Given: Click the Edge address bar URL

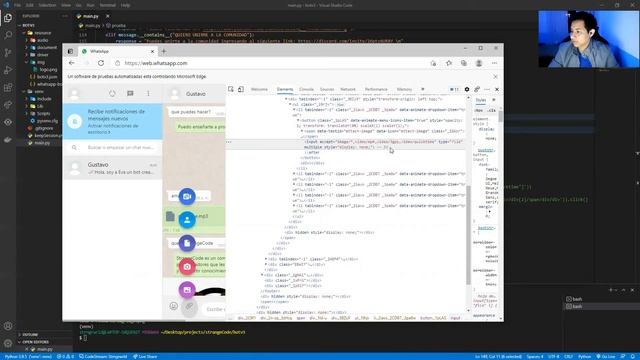Looking at the screenshot, I should point(156,63).
